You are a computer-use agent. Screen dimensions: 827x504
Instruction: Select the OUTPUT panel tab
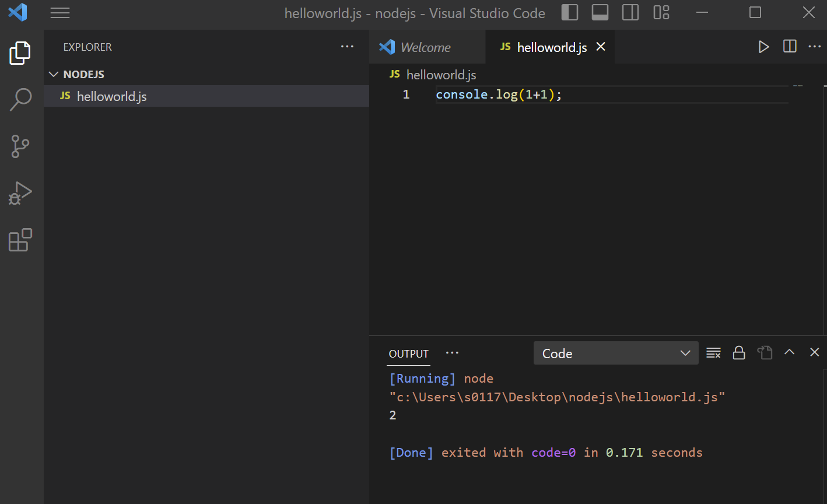(409, 353)
